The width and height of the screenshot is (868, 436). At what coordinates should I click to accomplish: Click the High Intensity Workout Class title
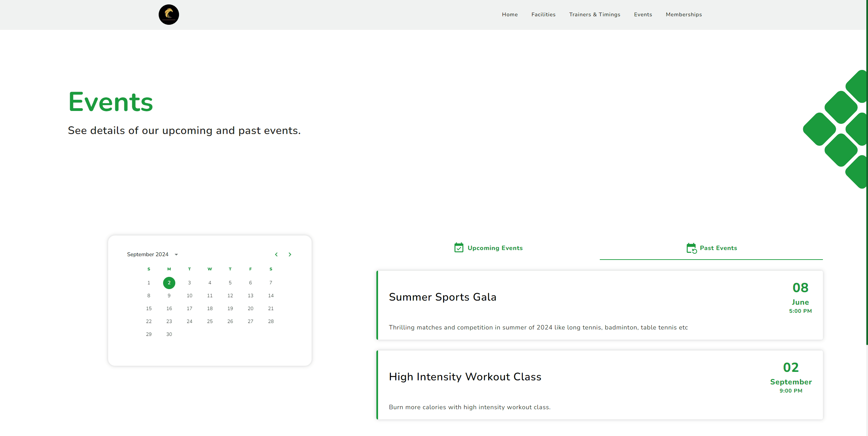click(x=465, y=377)
